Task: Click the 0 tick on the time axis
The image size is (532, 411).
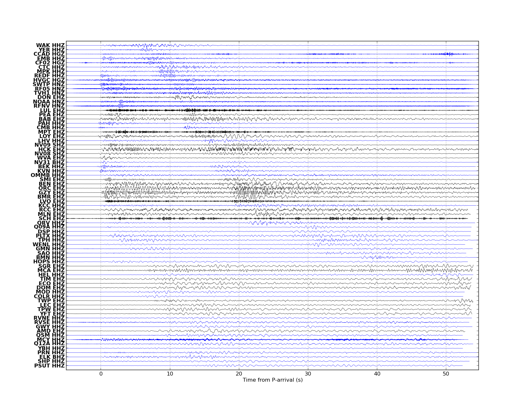Action: (x=101, y=374)
